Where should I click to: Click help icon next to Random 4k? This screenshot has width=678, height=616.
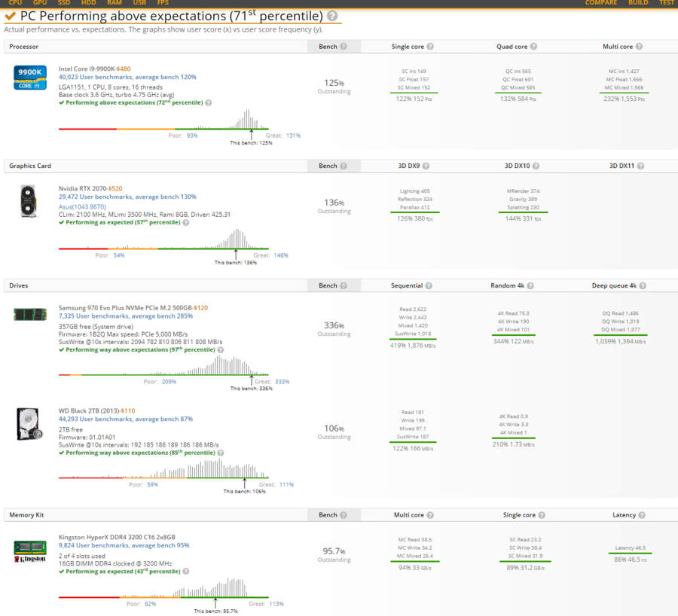tap(530, 285)
